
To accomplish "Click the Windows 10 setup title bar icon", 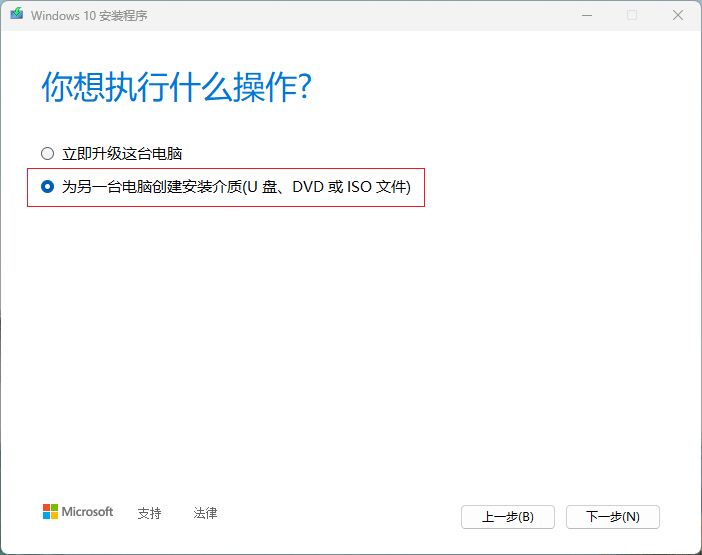I will pyautogui.click(x=17, y=14).
